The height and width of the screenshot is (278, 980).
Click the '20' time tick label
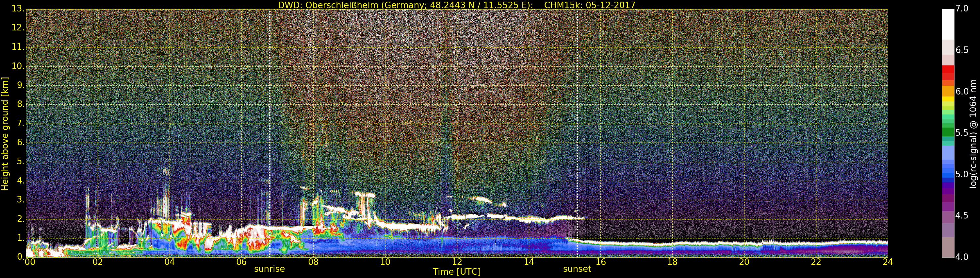point(744,262)
